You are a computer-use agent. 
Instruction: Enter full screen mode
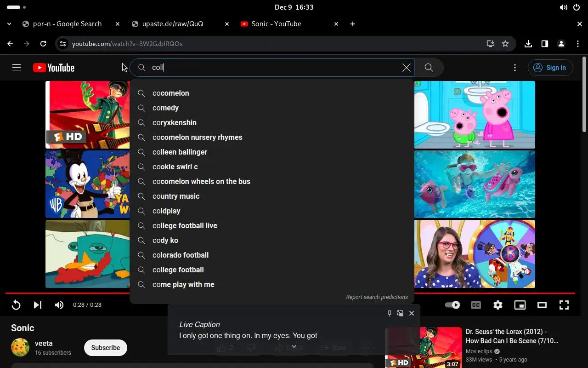coord(564,305)
